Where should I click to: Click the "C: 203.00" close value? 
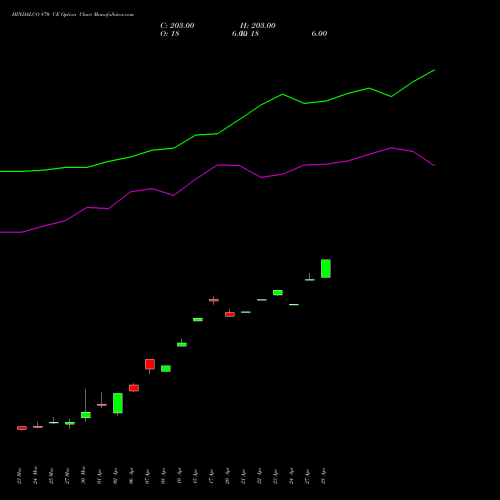coord(177,26)
